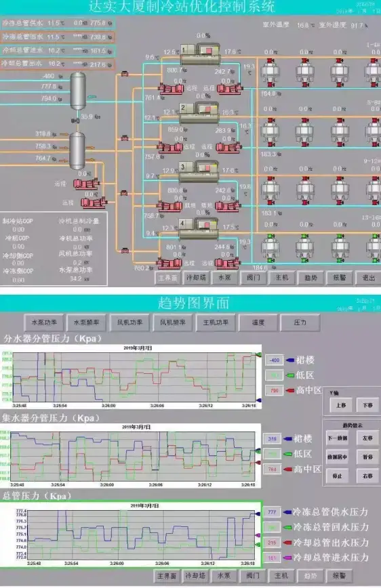The image size is (381, 588).
Task: Click 主界面 in the trend screen's nav bar
Action: click(x=167, y=576)
